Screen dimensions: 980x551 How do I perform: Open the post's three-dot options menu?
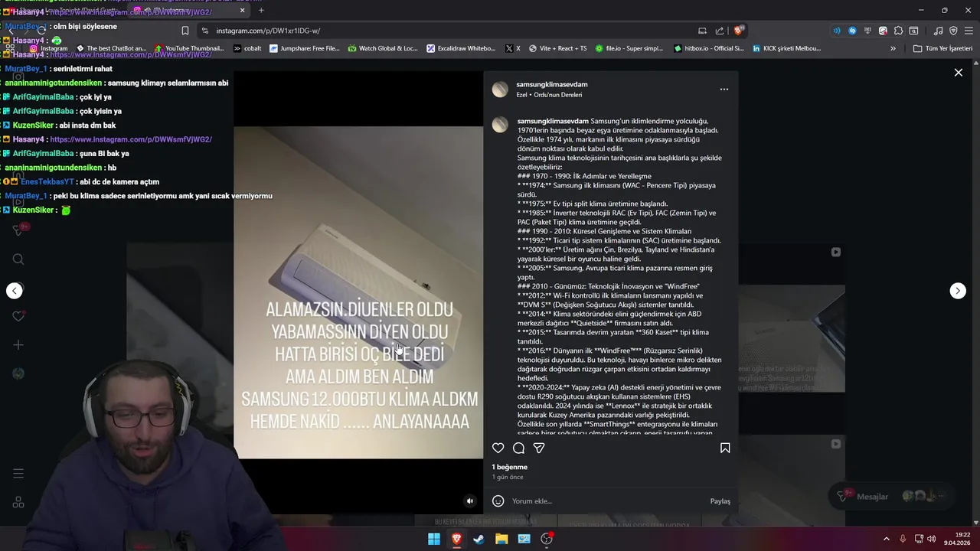[x=724, y=90]
